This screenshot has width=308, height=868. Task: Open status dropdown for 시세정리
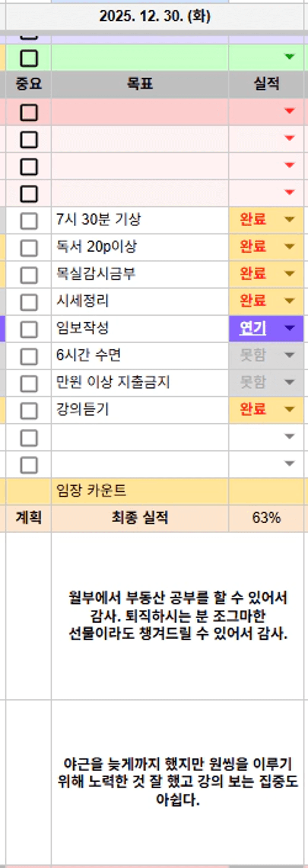289,301
